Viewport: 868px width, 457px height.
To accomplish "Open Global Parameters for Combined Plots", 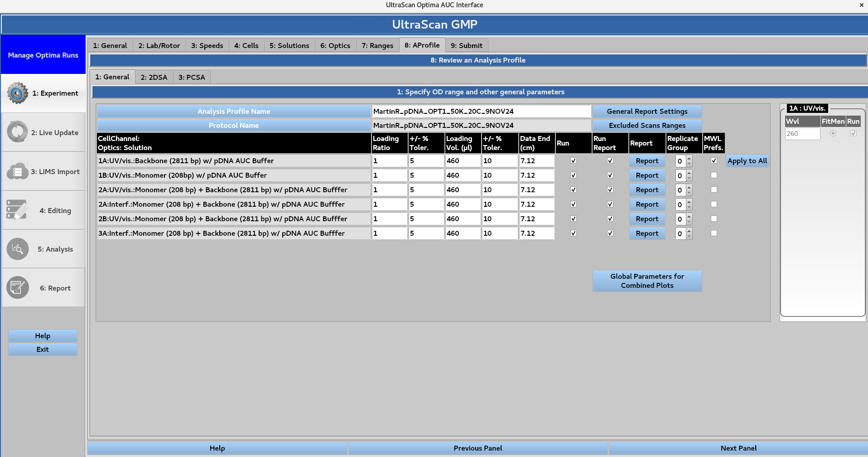I will [647, 281].
